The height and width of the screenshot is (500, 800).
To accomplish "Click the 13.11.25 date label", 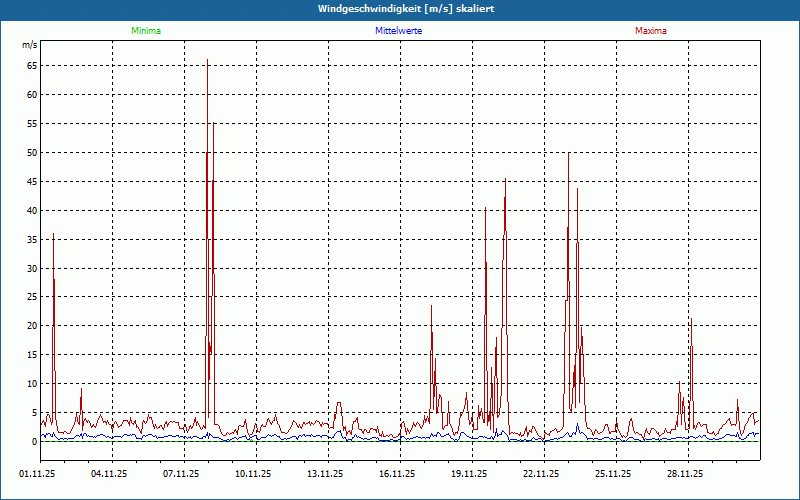I will point(325,474).
